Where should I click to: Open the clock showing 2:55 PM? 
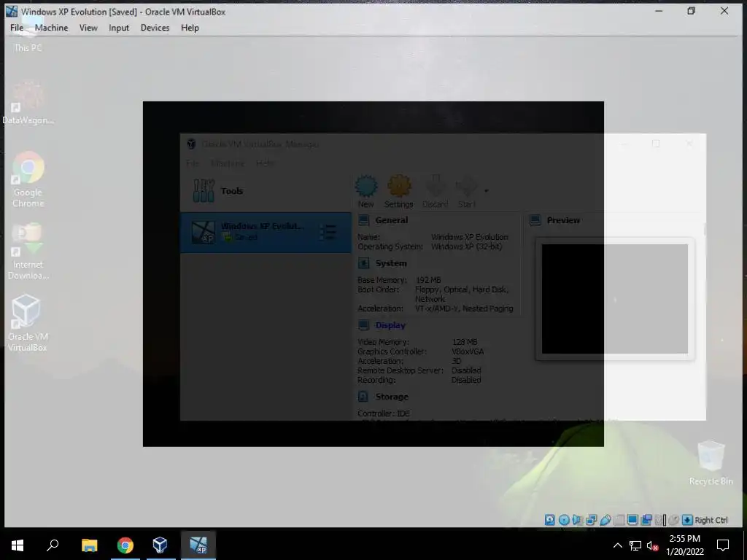(x=684, y=545)
